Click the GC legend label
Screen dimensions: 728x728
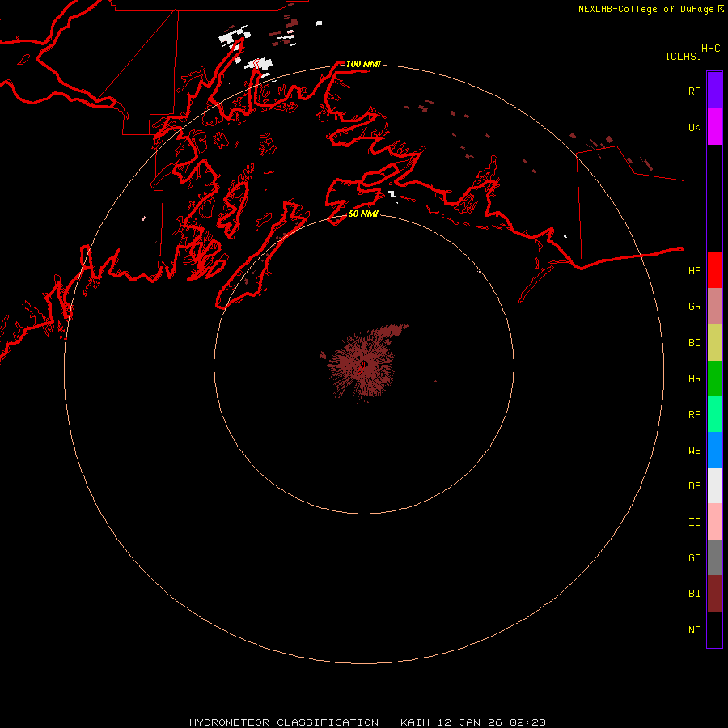[x=694, y=558]
